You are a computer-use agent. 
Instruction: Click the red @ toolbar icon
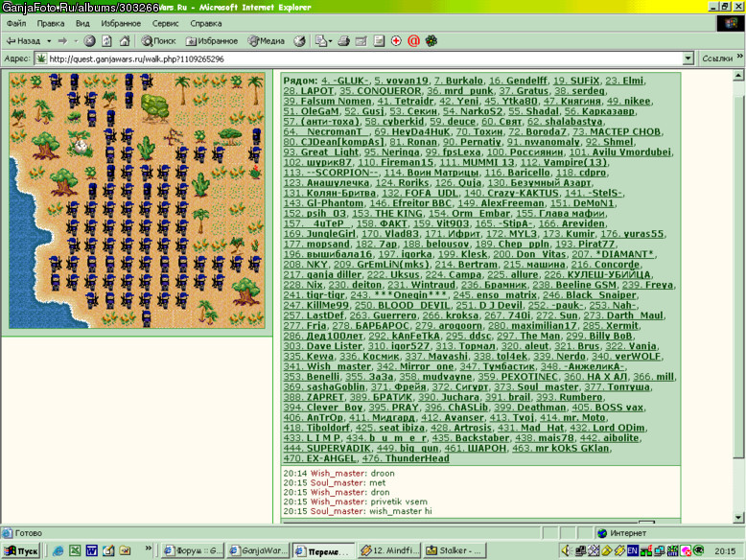[413, 41]
